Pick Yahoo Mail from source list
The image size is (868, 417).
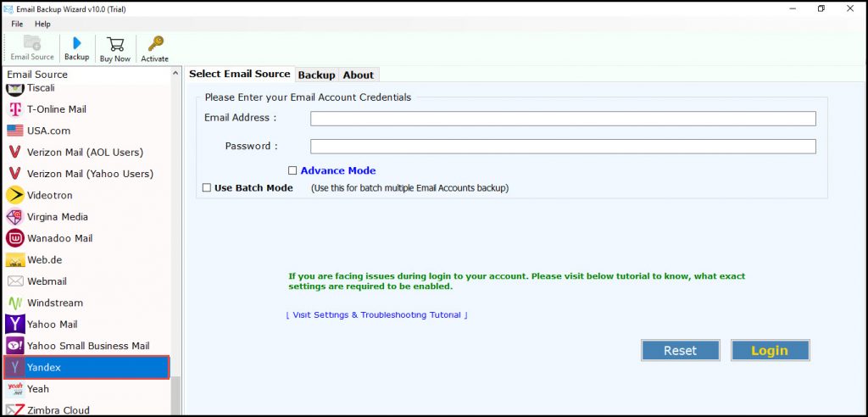pyautogui.click(x=52, y=324)
